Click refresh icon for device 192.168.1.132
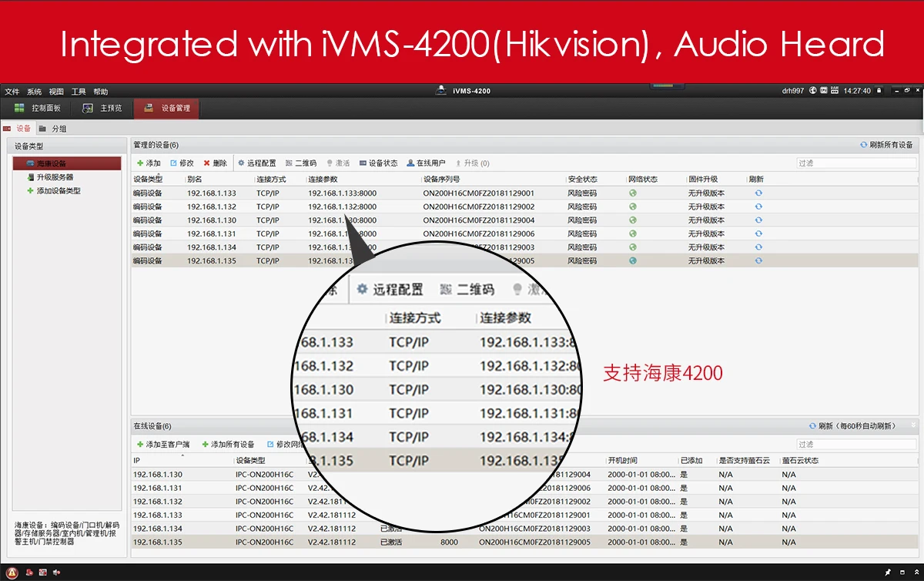 tap(758, 207)
